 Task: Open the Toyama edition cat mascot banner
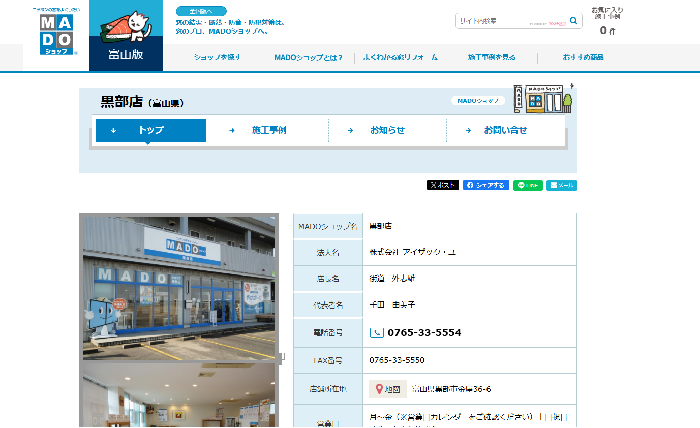[126, 35]
